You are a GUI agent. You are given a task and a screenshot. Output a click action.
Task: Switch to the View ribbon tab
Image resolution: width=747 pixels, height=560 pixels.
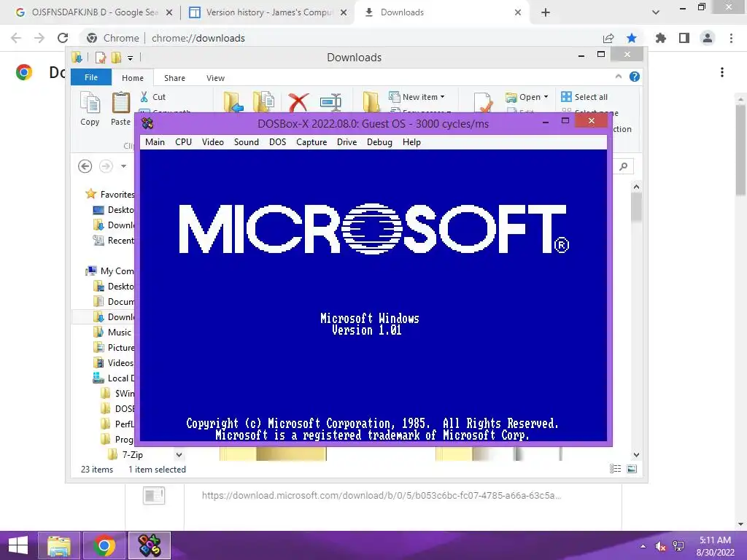(x=215, y=77)
